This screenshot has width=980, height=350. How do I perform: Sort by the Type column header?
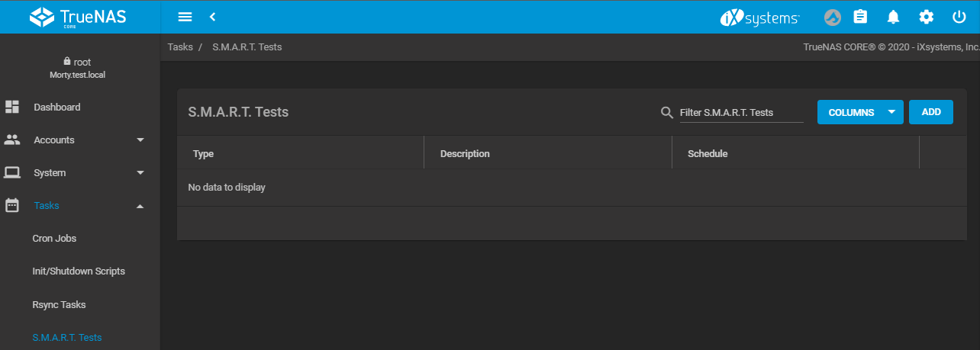(203, 153)
